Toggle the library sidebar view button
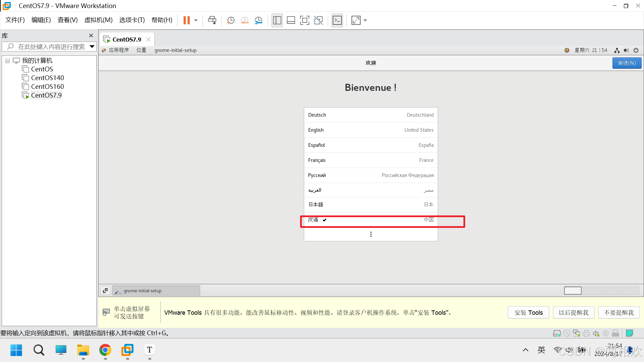644x362 pixels. [x=277, y=20]
